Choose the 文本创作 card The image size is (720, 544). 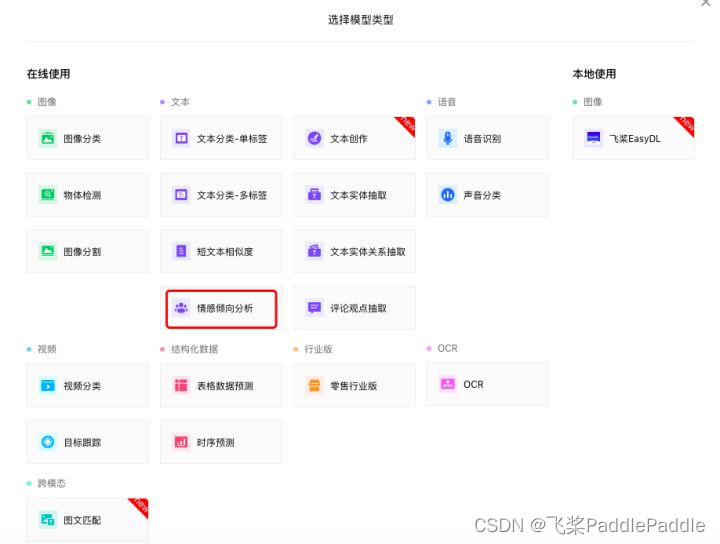(x=354, y=138)
